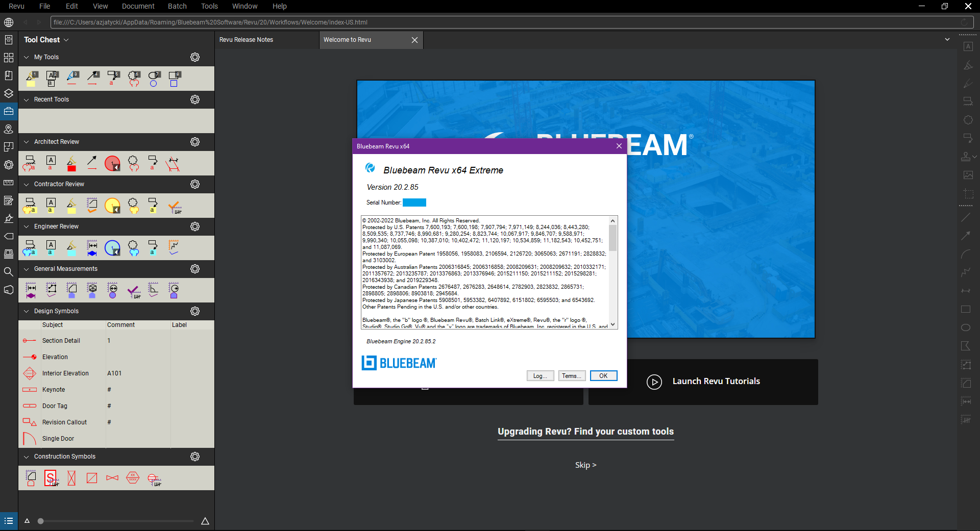Close the Welcome to Revu tab
The image size is (980, 531).
coord(414,40)
